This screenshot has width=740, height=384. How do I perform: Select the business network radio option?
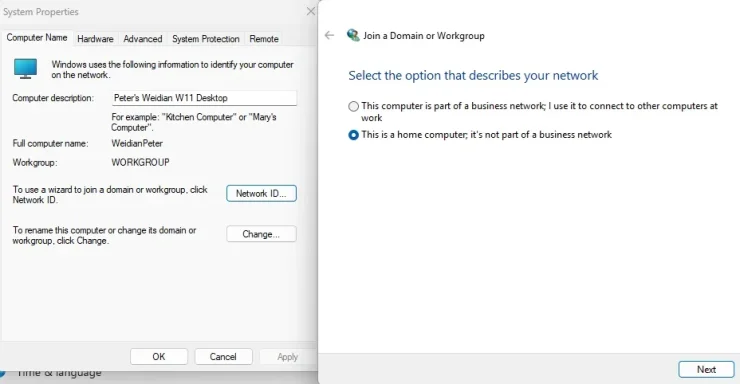353,107
